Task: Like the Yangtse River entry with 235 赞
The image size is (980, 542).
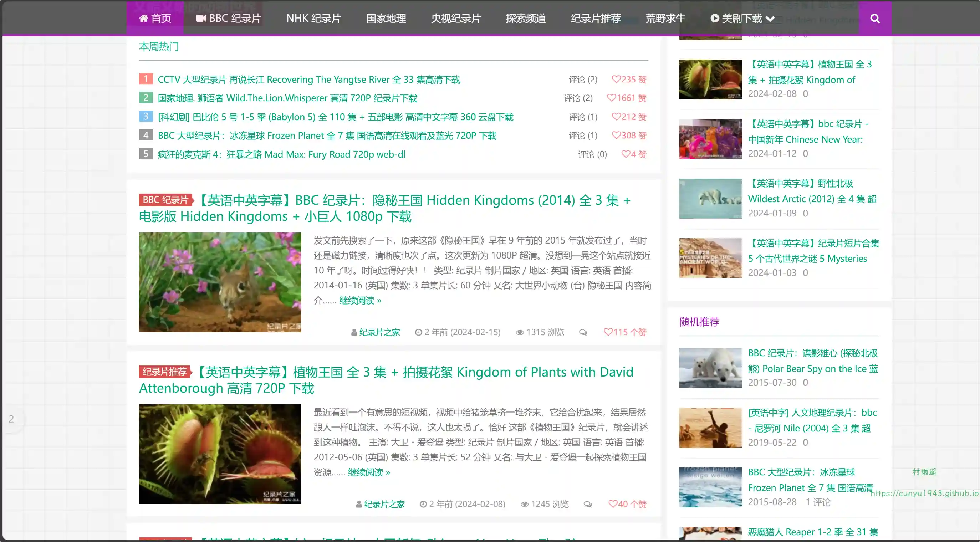Action: pos(616,79)
